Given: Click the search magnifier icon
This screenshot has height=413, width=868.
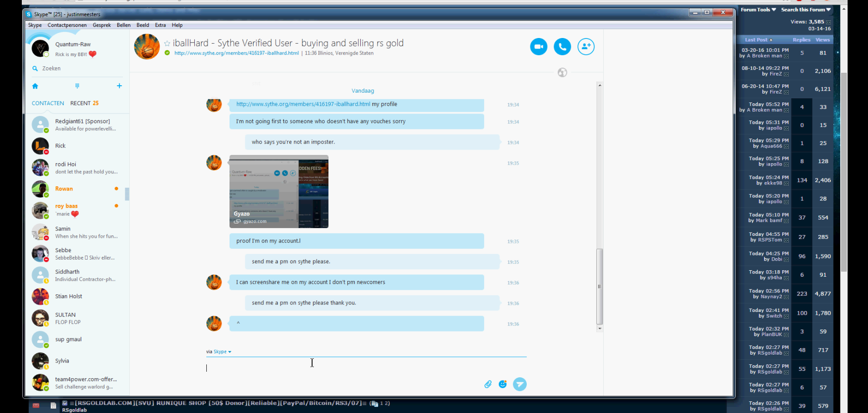Looking at the screenshot, I should pos(35,68).
